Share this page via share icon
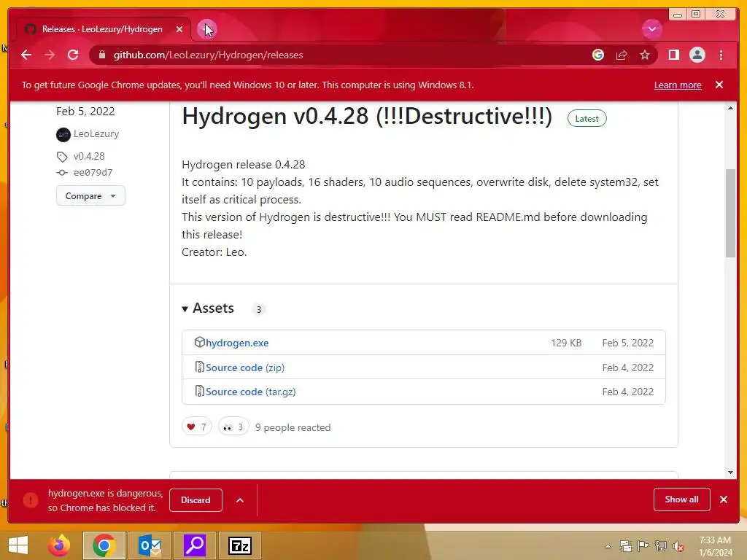Screen dimensions: 747x560 pos(622,55)
